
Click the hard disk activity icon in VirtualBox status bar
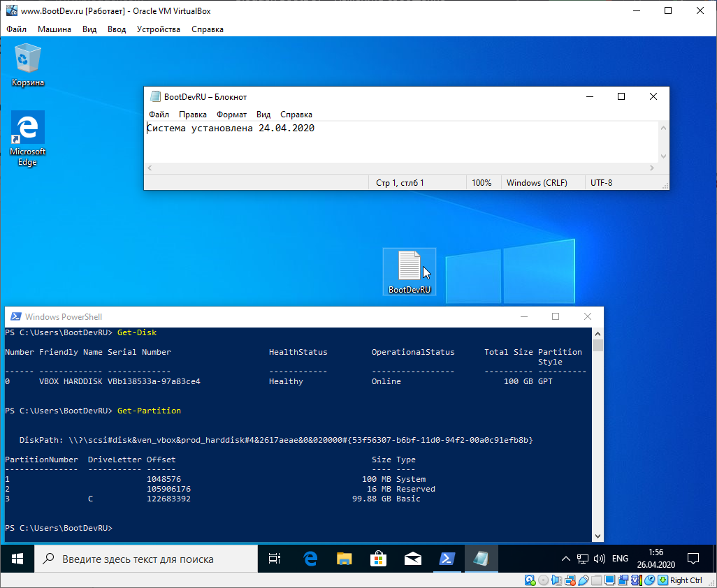(x=530, y=580)
